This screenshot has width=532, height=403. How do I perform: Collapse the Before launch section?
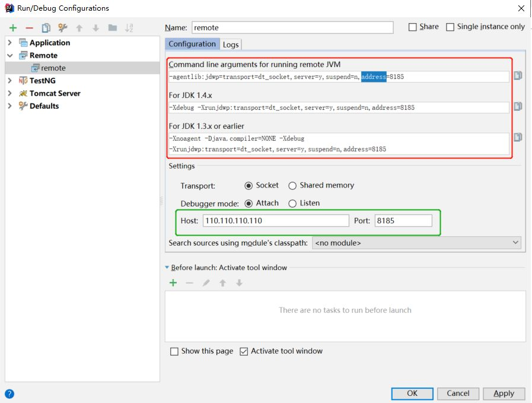click(x=167, y=268)
